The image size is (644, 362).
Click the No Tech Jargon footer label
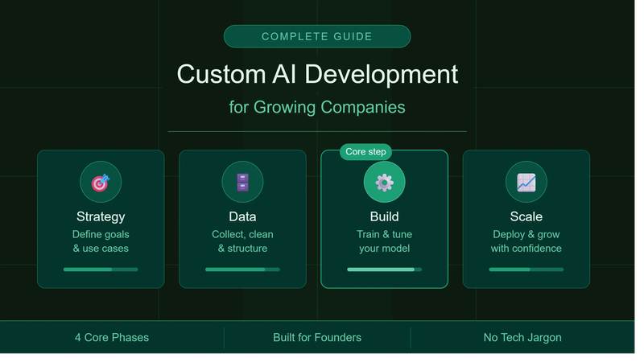coord(522,337)
